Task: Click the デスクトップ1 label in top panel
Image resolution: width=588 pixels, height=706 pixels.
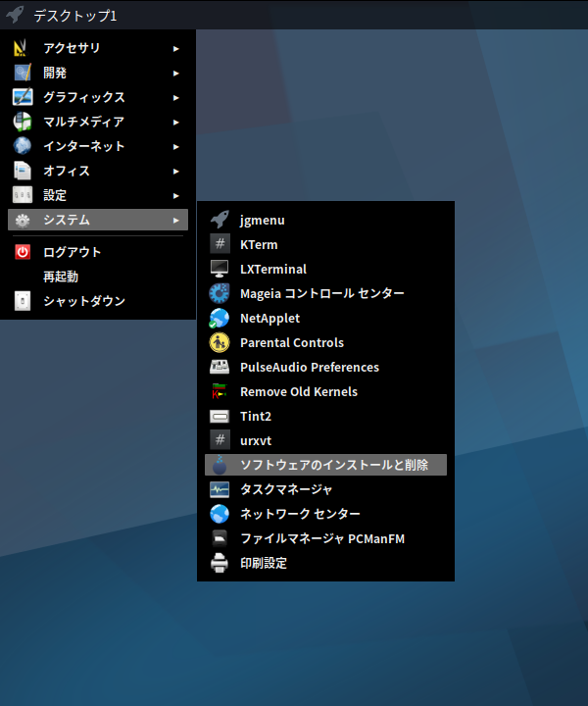Action: (75, 16)
